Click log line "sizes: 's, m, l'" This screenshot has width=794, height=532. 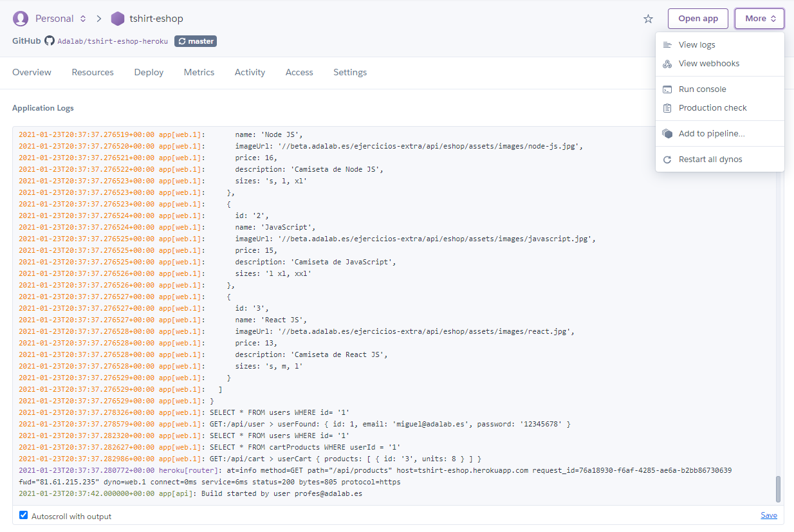pyautogui.click(x=268, y=367)
